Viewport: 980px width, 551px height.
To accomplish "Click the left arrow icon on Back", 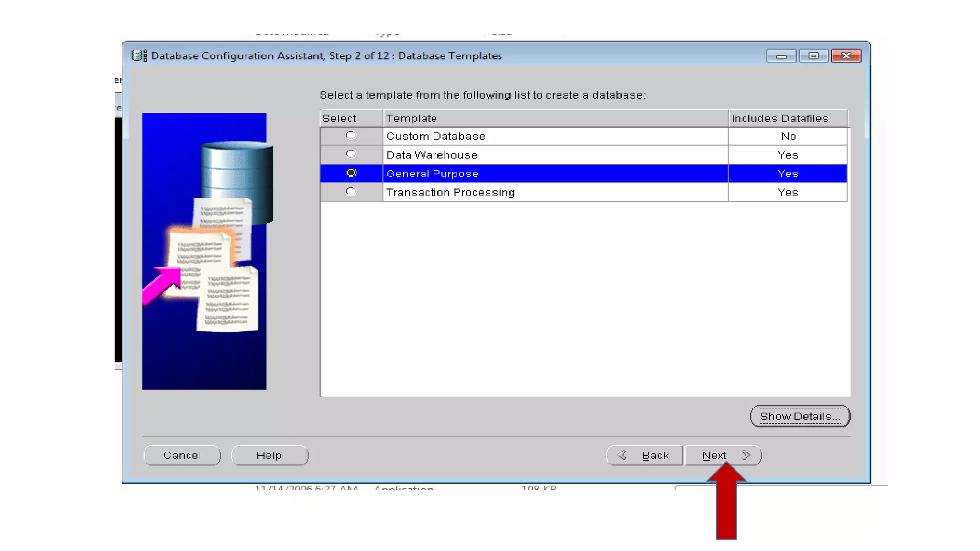I will [x=622, y=455].
